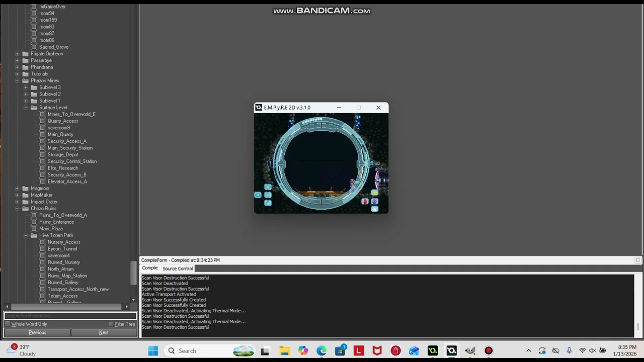Image resolution: width=644 pixels, height=362 pixels.
Task: Click the Sacred_Grove room icon
Action: tap(34, 47)
